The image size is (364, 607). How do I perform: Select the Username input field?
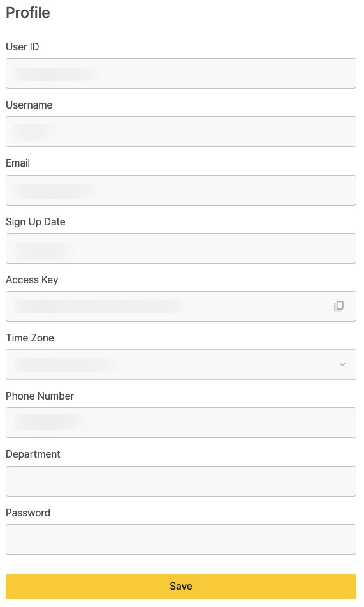[x=181, y=131]
